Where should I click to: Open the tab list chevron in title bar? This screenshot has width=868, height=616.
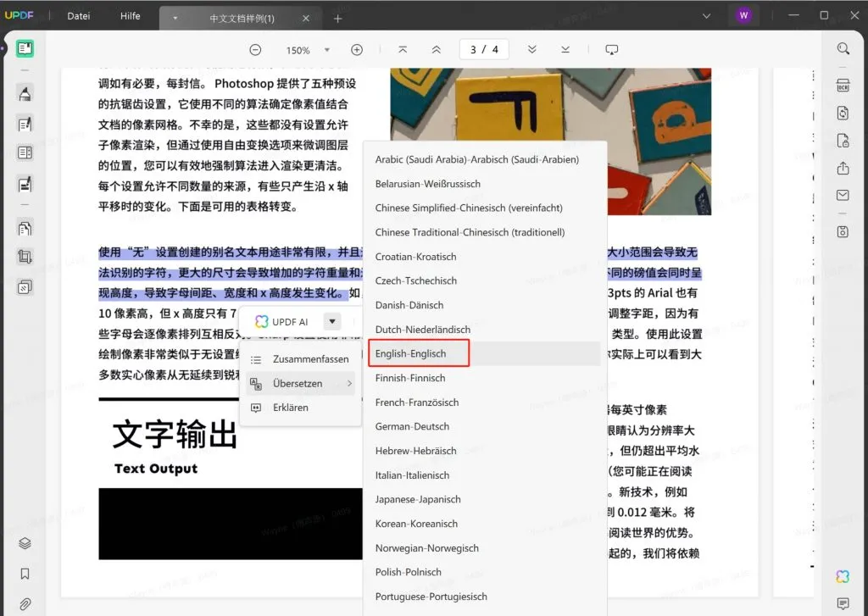tap(706, 15)
